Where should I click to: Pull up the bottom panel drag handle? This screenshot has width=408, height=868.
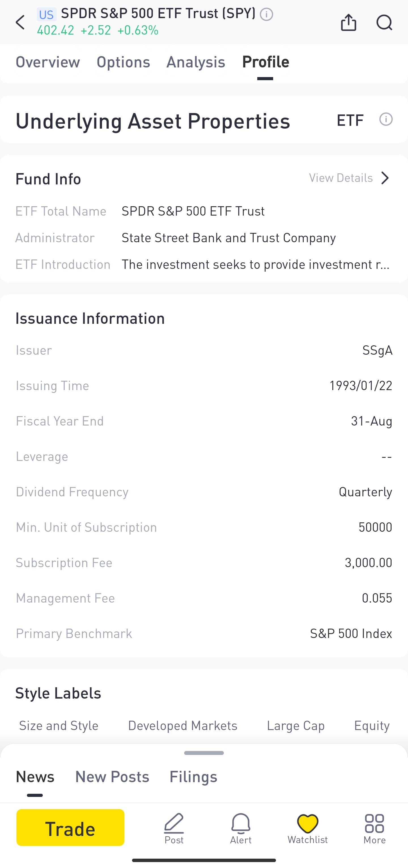[204, 753]
